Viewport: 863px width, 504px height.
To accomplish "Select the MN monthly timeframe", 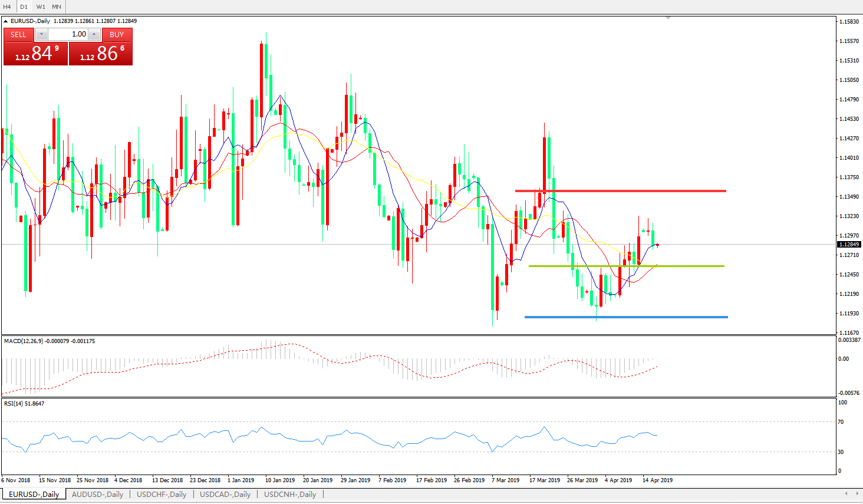I will [57, 6].
